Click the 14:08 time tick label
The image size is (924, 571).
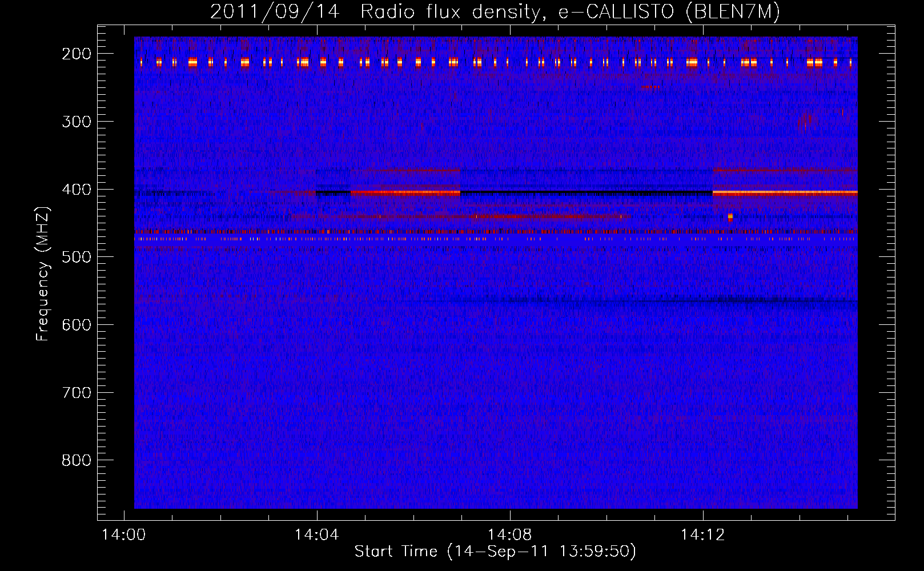[510, 535]
